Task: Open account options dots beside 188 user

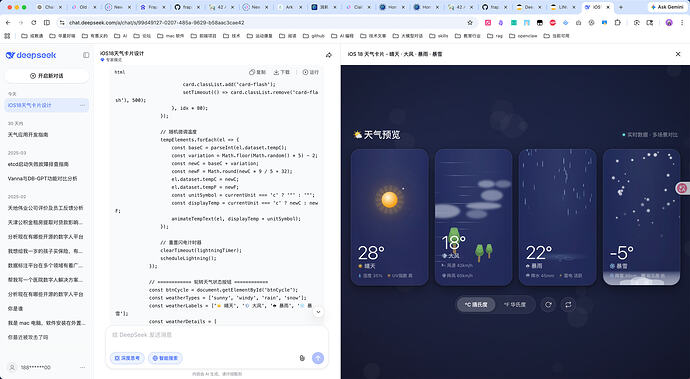Action: [x=82, y=367]
